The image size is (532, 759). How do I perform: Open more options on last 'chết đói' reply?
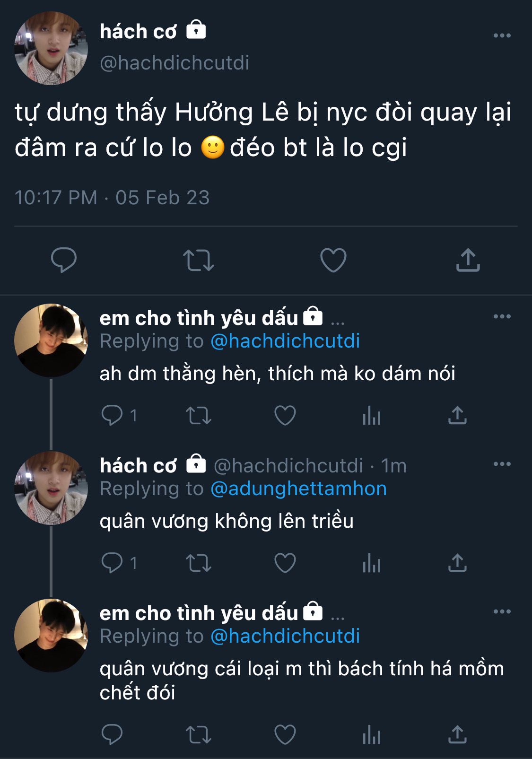click(502, 611)
